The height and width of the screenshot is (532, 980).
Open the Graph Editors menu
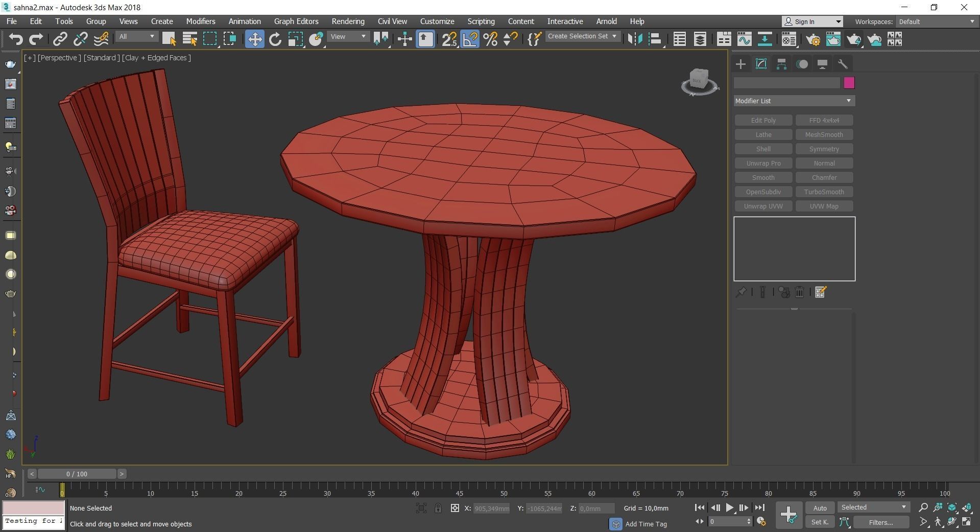[296, 21]
